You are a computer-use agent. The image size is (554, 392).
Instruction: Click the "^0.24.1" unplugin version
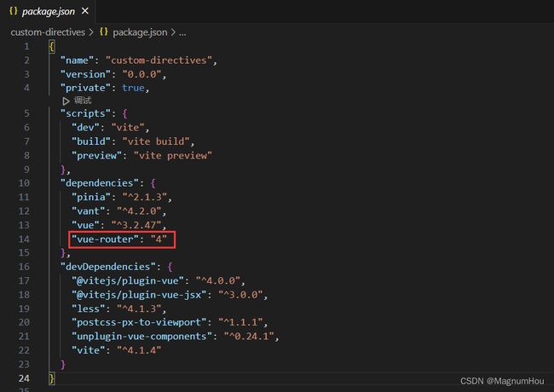pyautogui.click(x=249, y=337)
